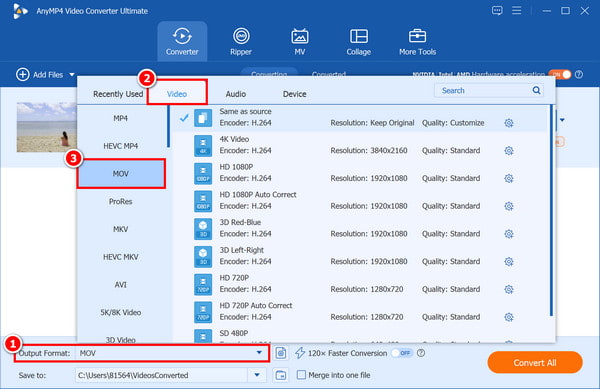This screenshot has height=389, width=600.
Task: Select HEVC MP4 in the format list
Action: (x=121, y=146)
